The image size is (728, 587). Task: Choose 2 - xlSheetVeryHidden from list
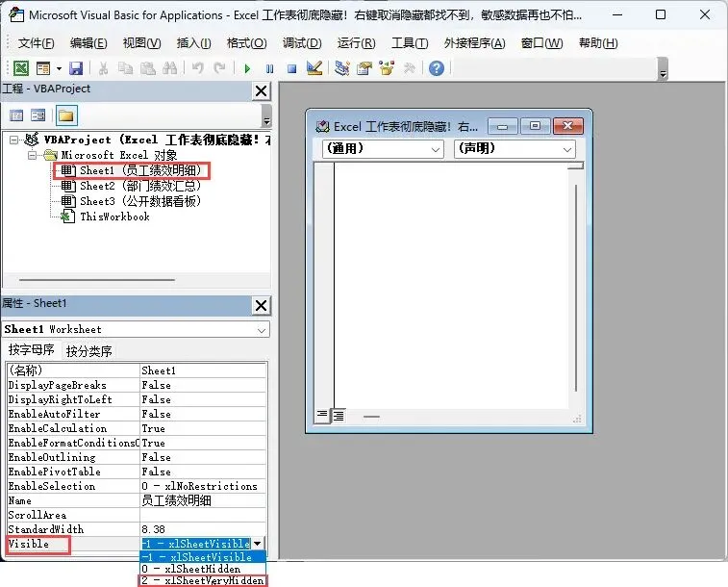pyautogui.click(x=203, y=580)
